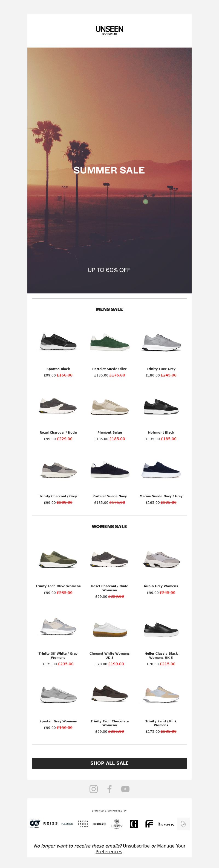Click the UNSEEN Footwear logo

(x=109, y=31)
